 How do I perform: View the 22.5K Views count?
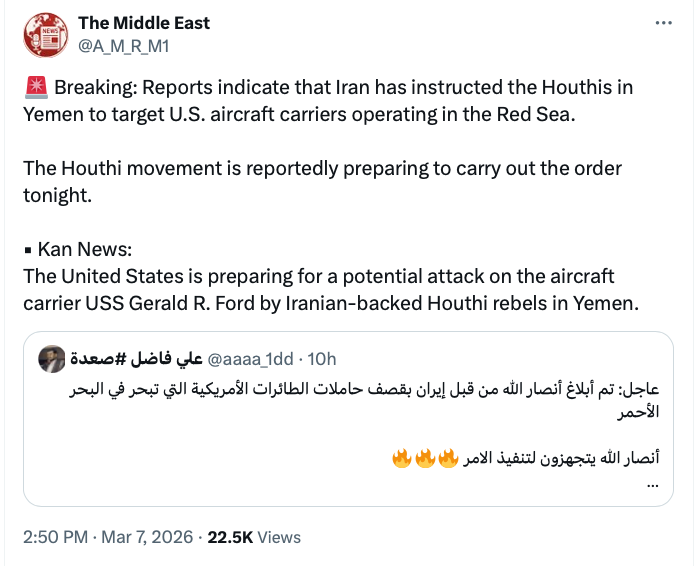coord(254,537)
